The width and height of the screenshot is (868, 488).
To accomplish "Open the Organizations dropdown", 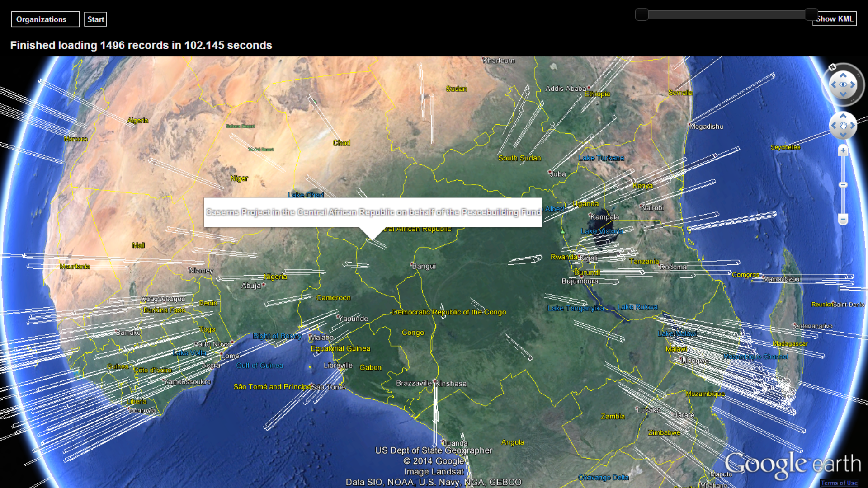I will (45, 19).
